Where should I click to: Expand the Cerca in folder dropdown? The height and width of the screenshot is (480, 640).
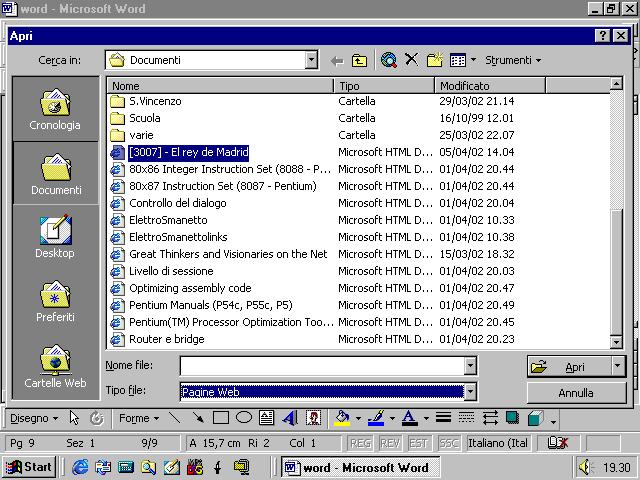(311, 60)
